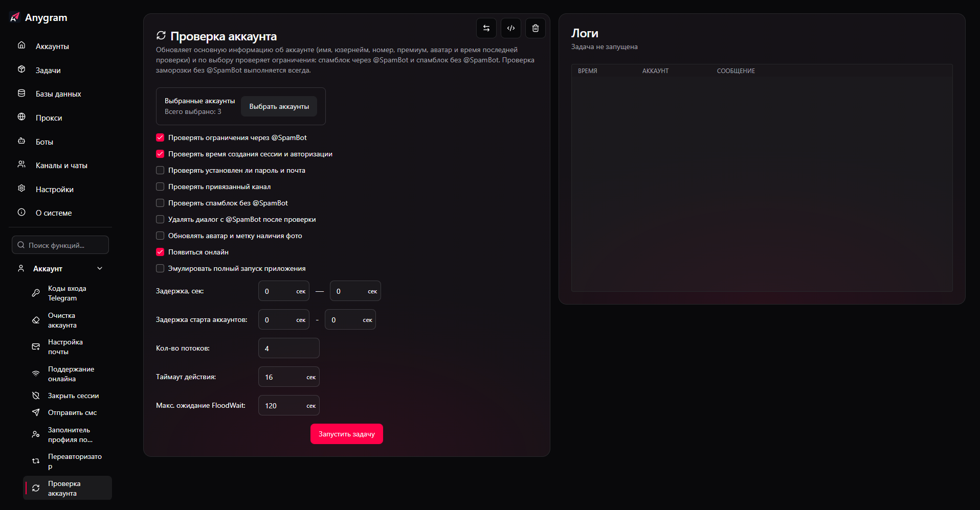The image size is (980, 510).
Task: Click the cube icon next to Задачи
Action: click(x=21, y=69)
